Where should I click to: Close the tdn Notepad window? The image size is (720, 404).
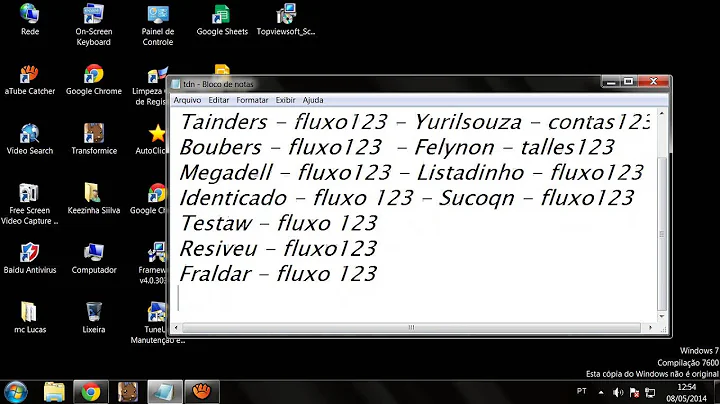653,82
